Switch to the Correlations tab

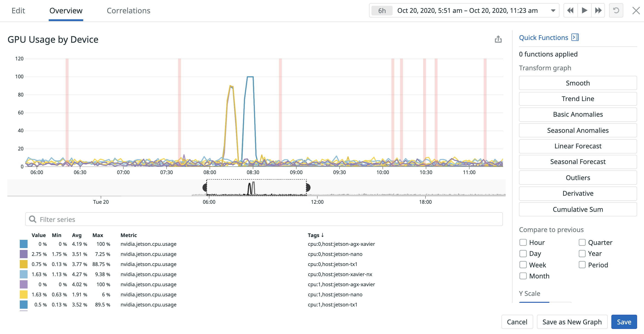pyautogui.click(x=128, y=11)
